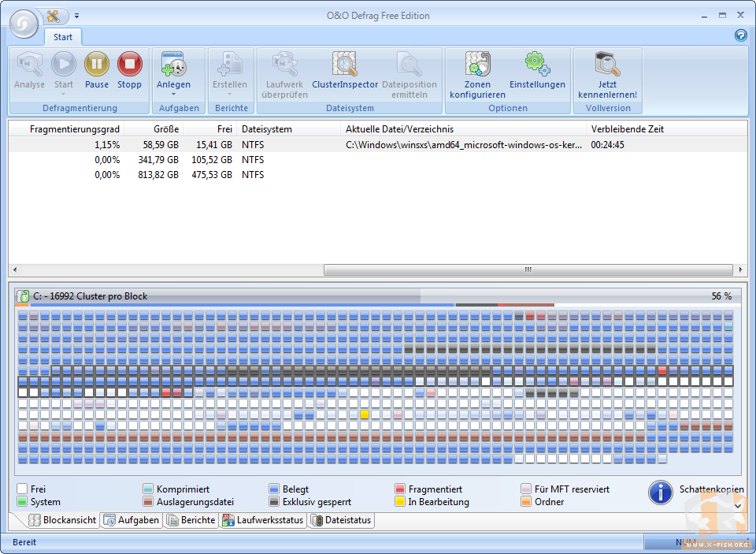Viewport: 756px width, 554px height.
Task: Click the quick access toolbar wand icon
Action: coord(54,16)
